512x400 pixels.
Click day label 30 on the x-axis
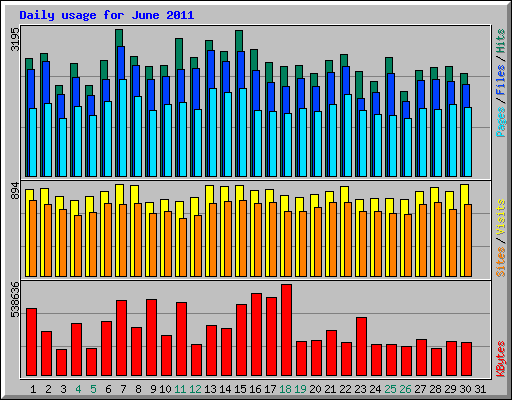tap(465, 389)
